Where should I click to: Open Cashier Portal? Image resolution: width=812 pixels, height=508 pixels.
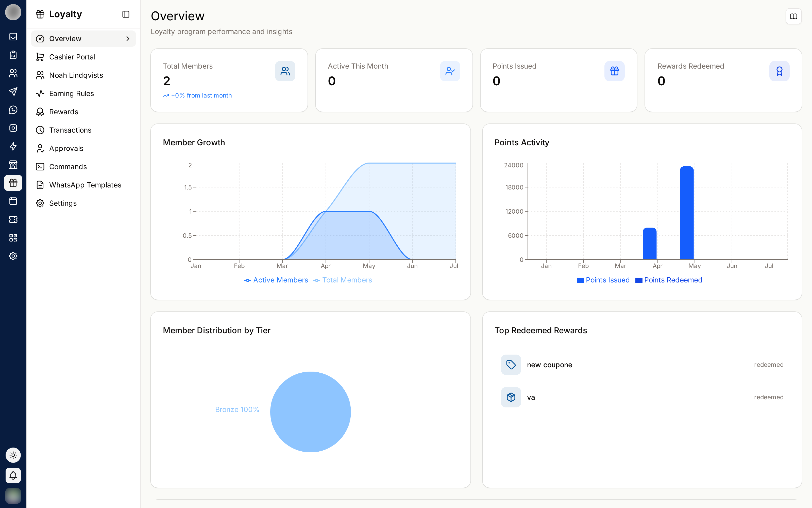(83, 57)
